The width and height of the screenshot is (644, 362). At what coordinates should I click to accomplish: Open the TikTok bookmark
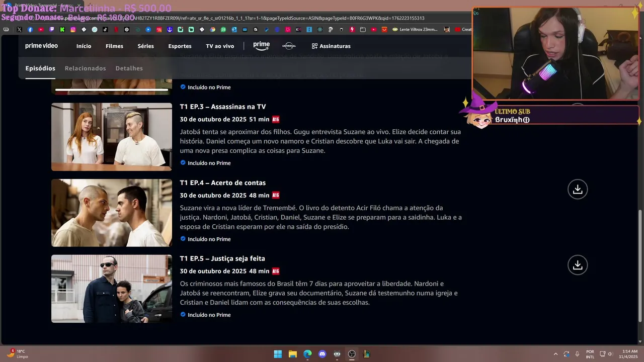pyautogui.click(x=105, y=30)
